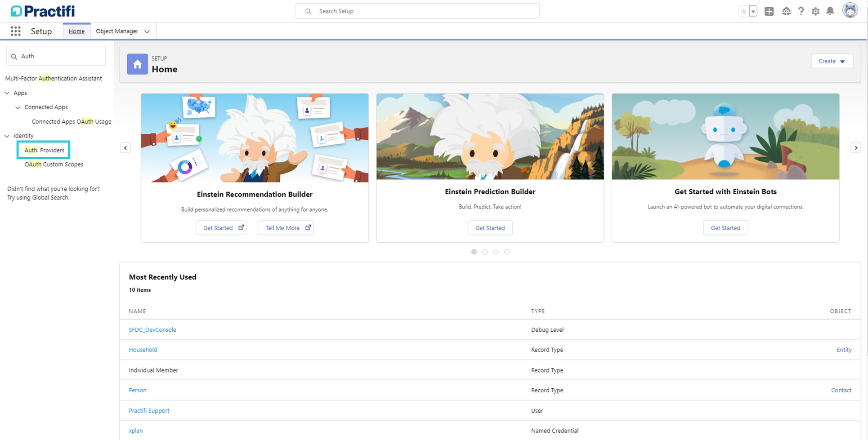Click Tell Me More button
The image size is (868, 440).
[286, 228]
